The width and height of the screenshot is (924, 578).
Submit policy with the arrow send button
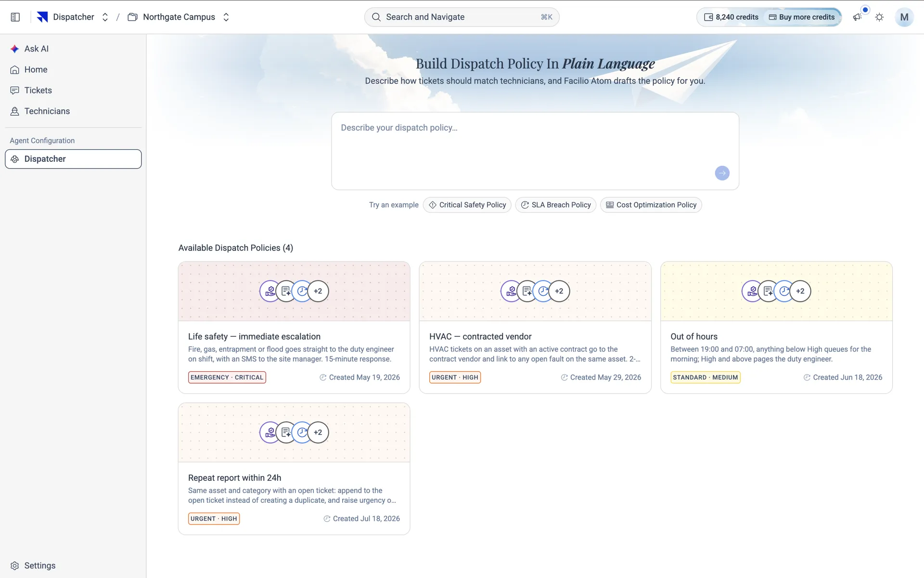click(x=722, y=173)
